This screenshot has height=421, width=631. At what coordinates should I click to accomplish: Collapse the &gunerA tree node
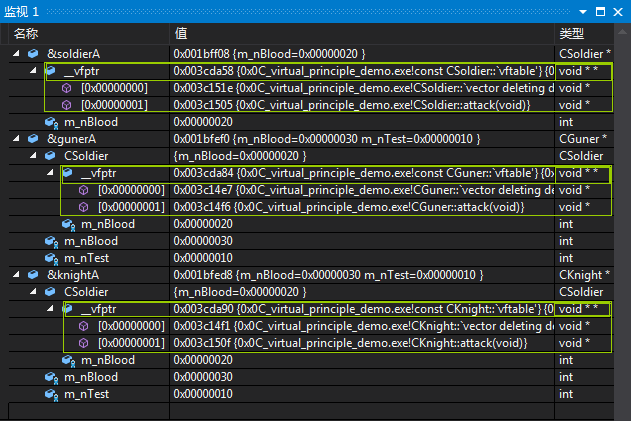[16, 138]
